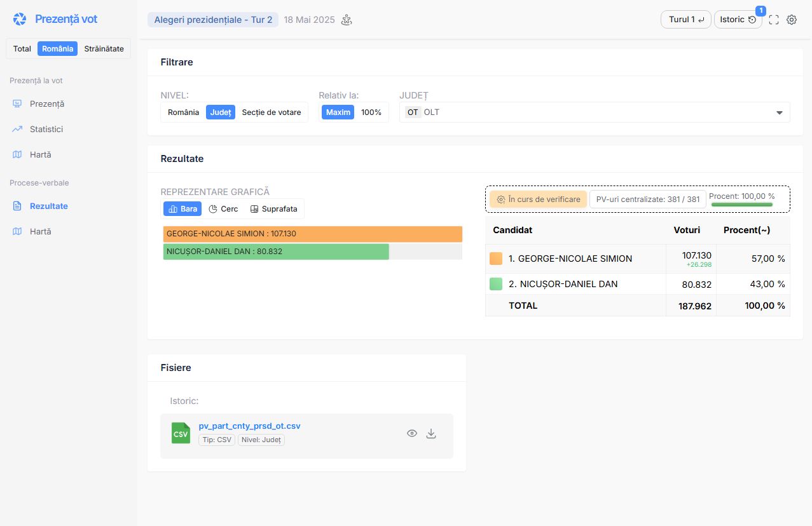812x526 pixels.
Task: Select the Total scope tab
Action: (x=22, y=49)
